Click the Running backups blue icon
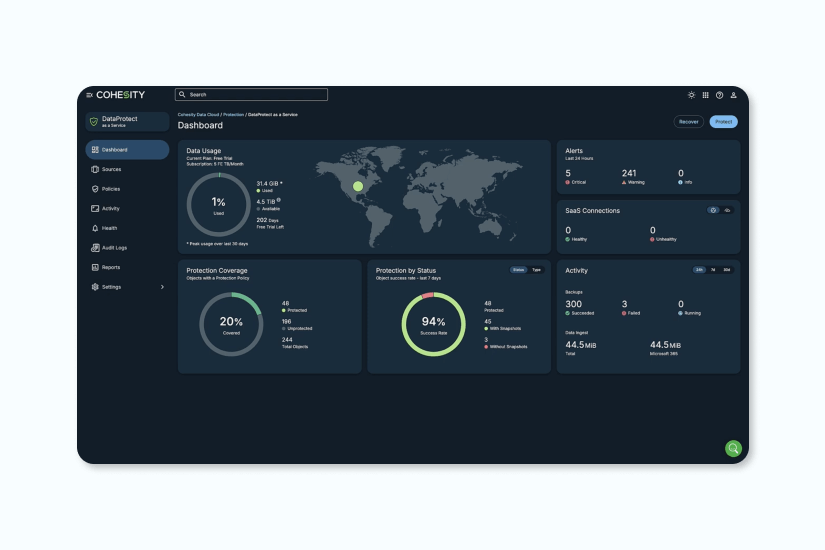This screenshot has width=825, height=550. coord(680,313)
